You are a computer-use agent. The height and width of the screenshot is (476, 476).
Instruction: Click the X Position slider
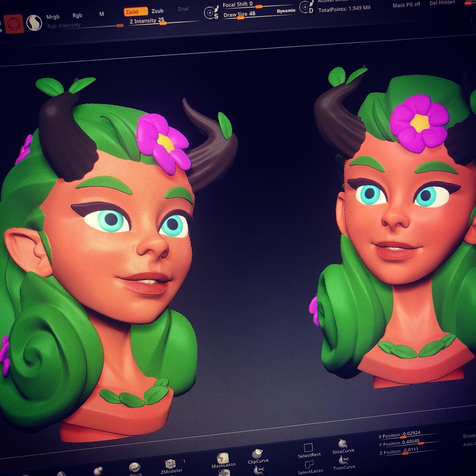[x=408, y=436]
